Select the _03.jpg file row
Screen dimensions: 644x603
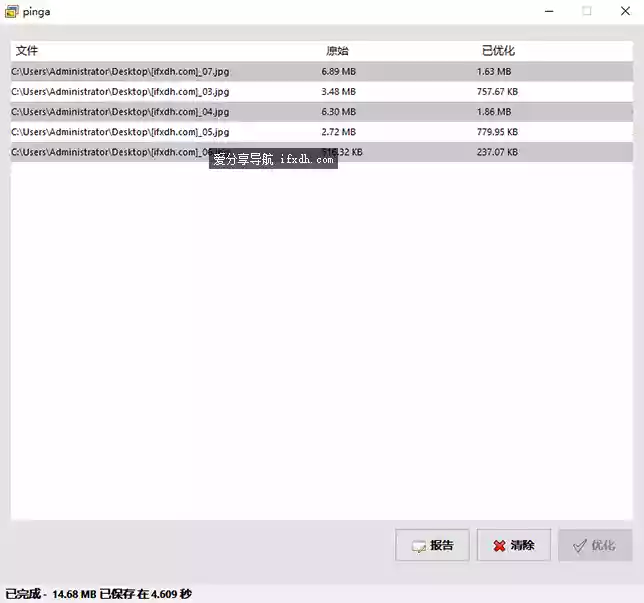coord(322,92)
